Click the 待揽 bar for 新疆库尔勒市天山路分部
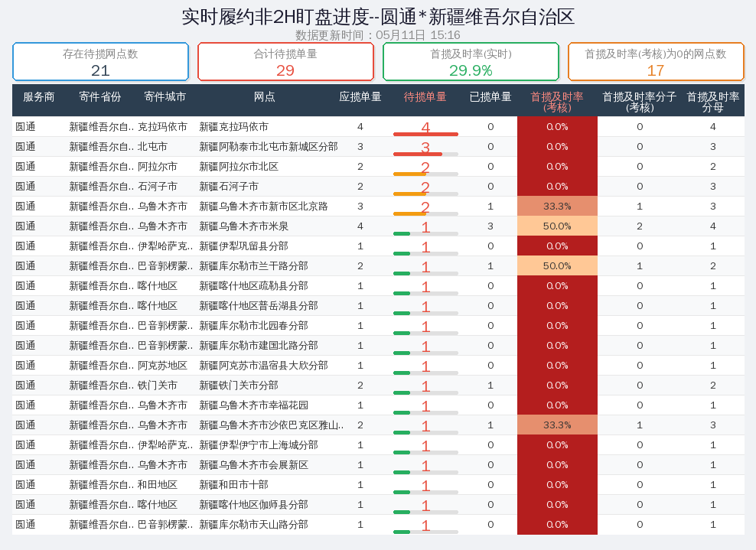This screenshot has width=756, height=550. pyautogui.click(x=425, y=532)
